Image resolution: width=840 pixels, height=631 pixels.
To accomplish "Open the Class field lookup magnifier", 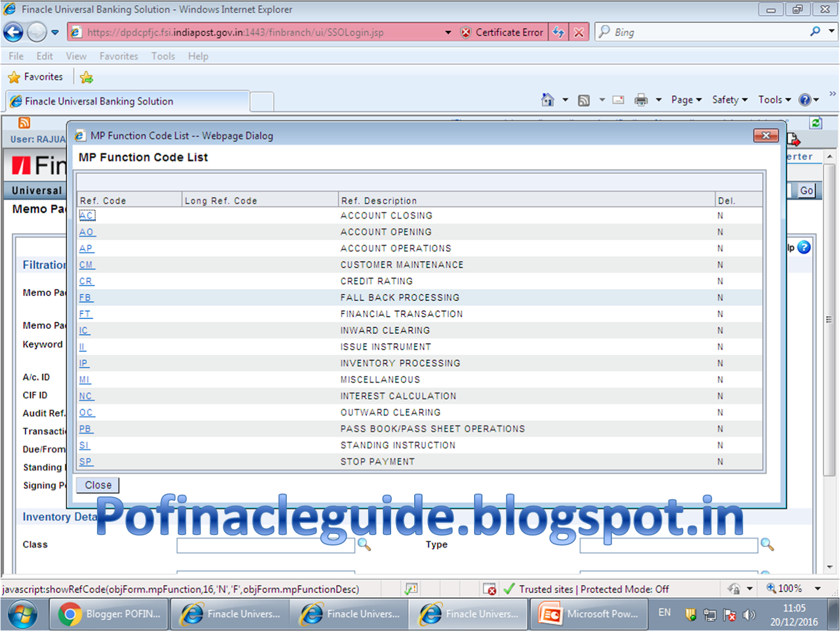I will (365, 545).
